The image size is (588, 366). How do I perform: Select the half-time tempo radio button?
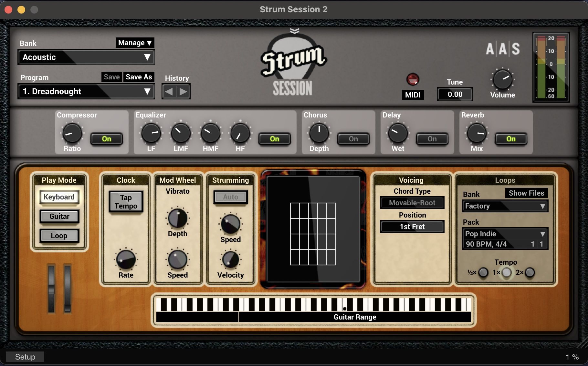[483, 272]
